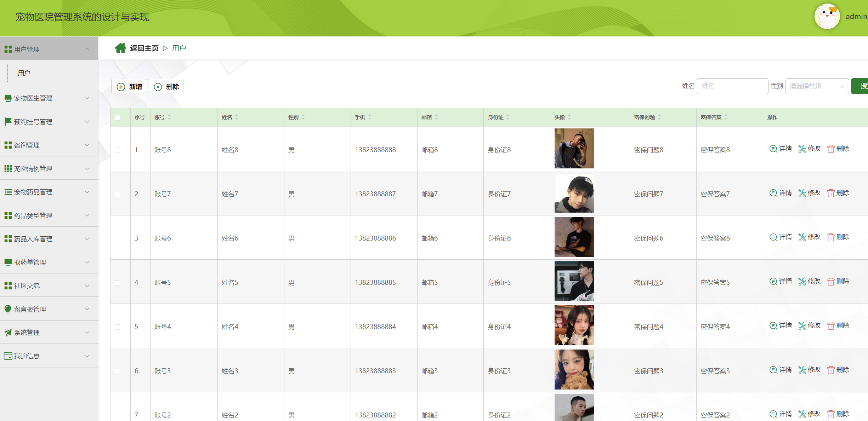Open the 用户 submenu item
868x421 pixels.
24,73
